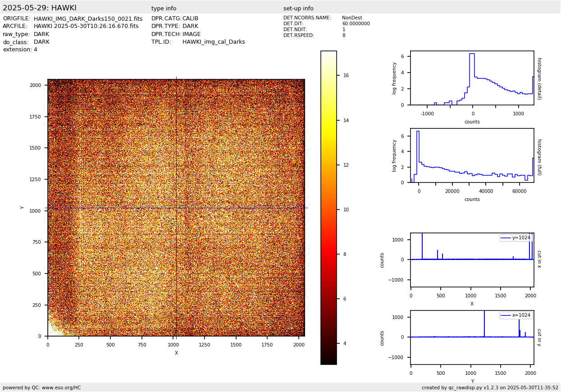
Task: Click the page title 2025-05-29: HAWKI
Action: coord(40,8)
